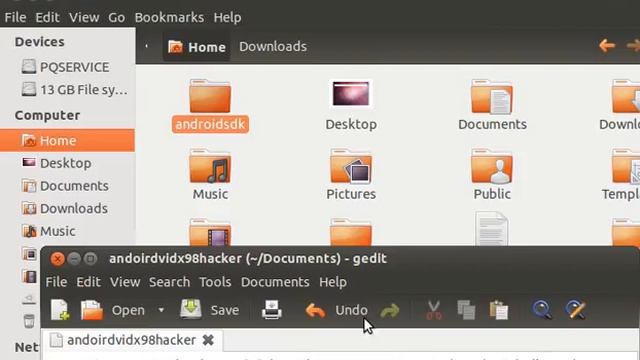Click the Public folder label
Image resolution: width=640 pixels, height=360 pixels.
(x=492, y=194)
